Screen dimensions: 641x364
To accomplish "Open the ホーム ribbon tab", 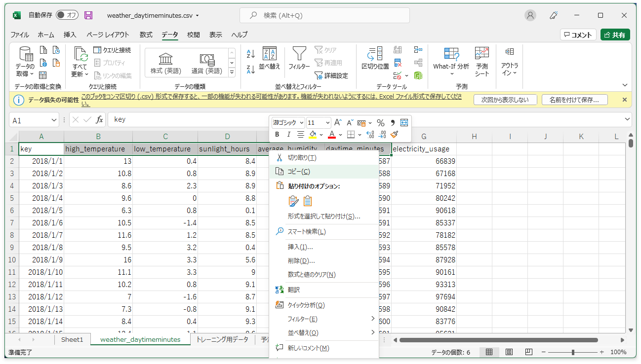I will pos(46,35).
